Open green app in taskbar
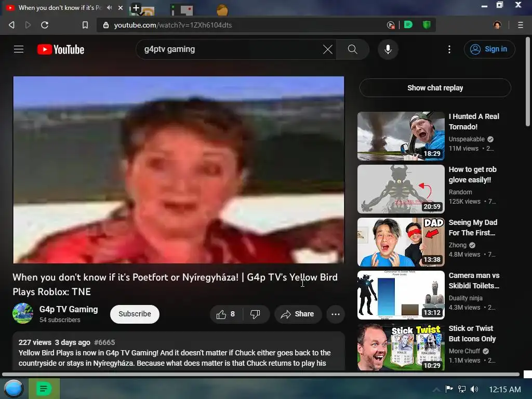Screen dimensions: 532x399 tap(44, 389)
